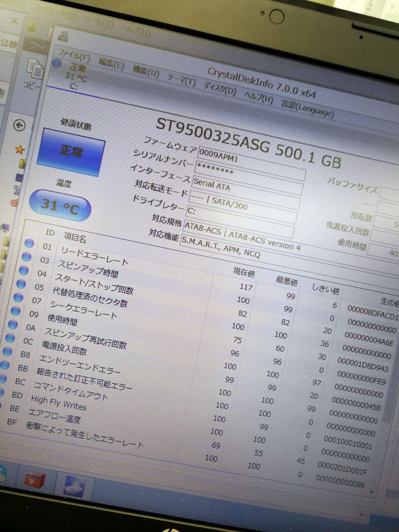Click status circle of スタート/ストップ回数 row
399x532 pixels.
point(24,270)
